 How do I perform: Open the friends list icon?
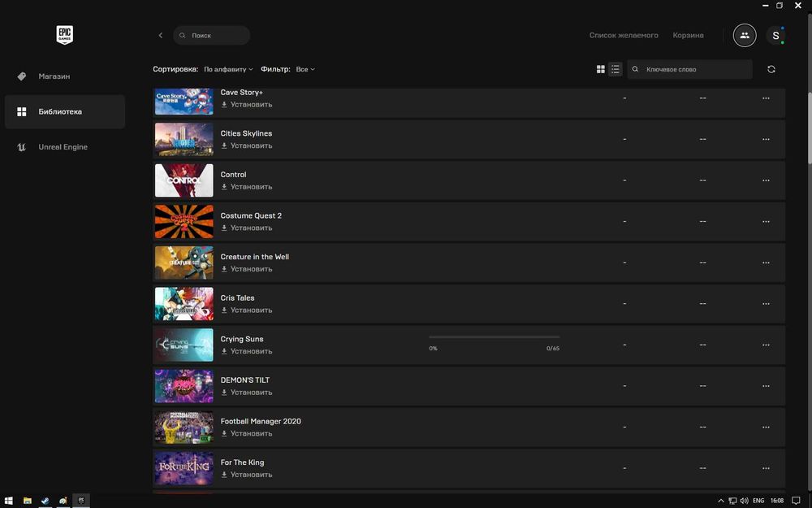(745, 35)
